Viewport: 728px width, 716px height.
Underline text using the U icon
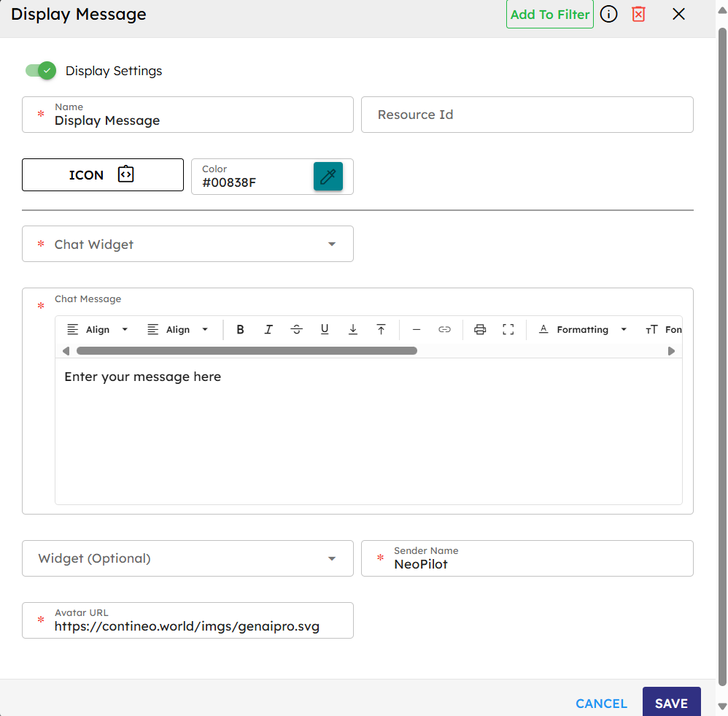tap(325, 330)
